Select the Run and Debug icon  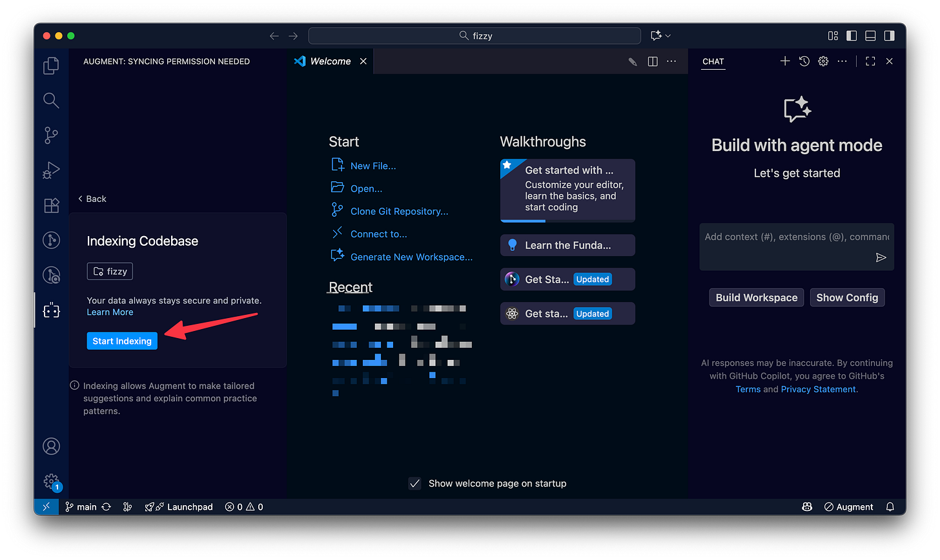[x=50, y=170]
